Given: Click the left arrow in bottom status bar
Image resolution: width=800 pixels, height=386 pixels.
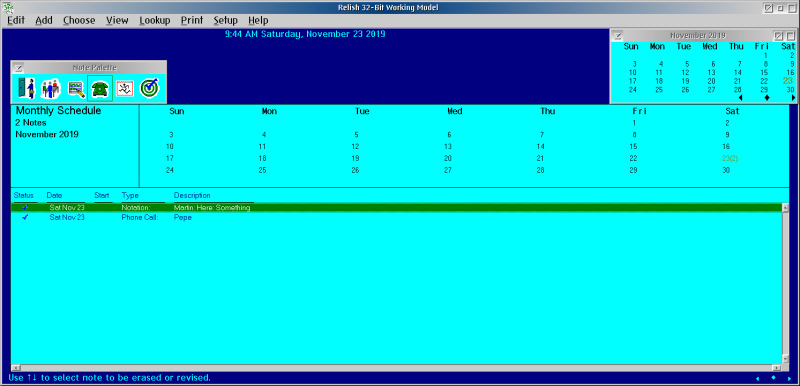Looking at the screenshot, I should pos(757,378).
